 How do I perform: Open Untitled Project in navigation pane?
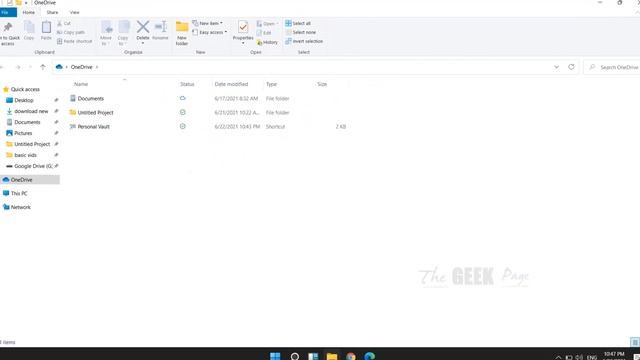click(x=32, y=144)
